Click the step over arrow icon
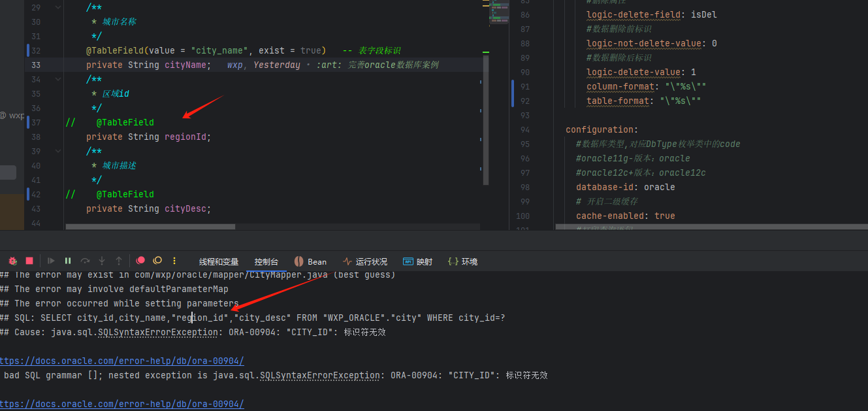Viewport: 868px width, 411px height. coord(85,261)
